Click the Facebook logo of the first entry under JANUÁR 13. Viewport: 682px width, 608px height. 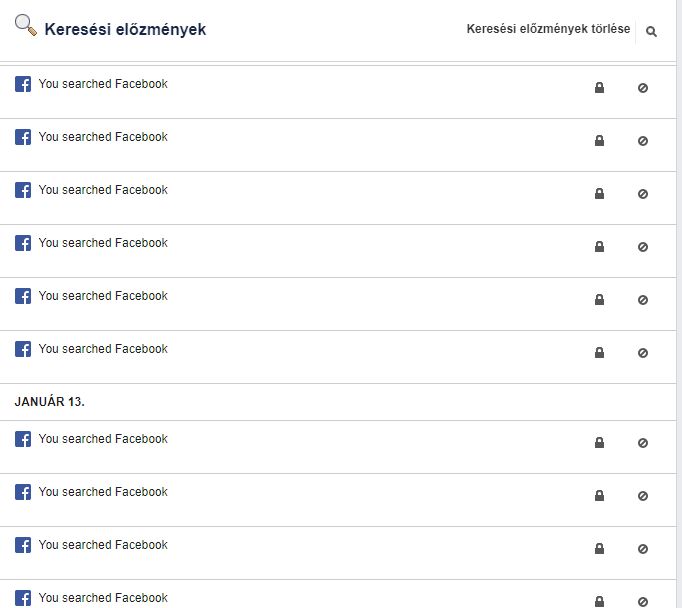pos(23,439)
